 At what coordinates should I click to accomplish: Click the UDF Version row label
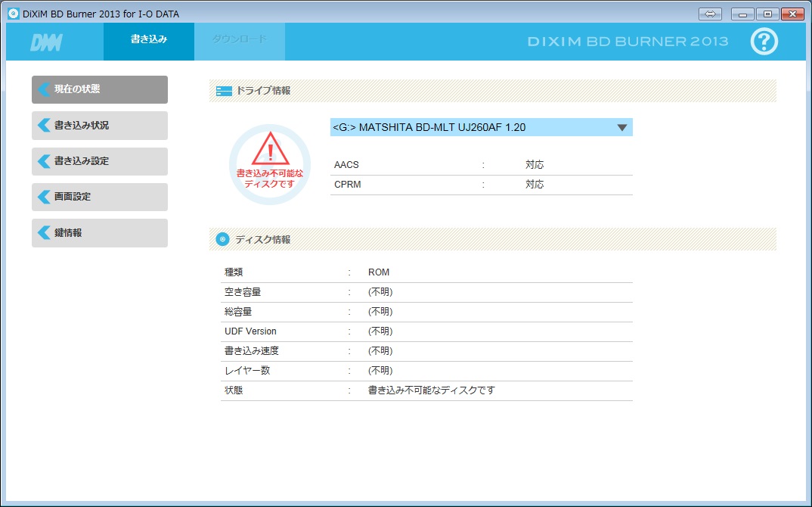(250, 331)
